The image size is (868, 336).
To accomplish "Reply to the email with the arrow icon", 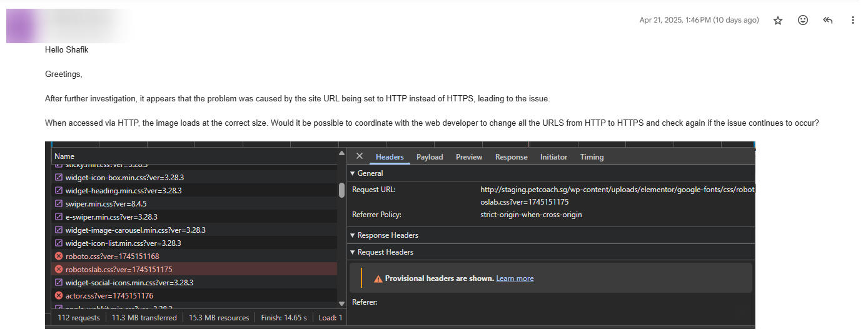I will 828,21.
